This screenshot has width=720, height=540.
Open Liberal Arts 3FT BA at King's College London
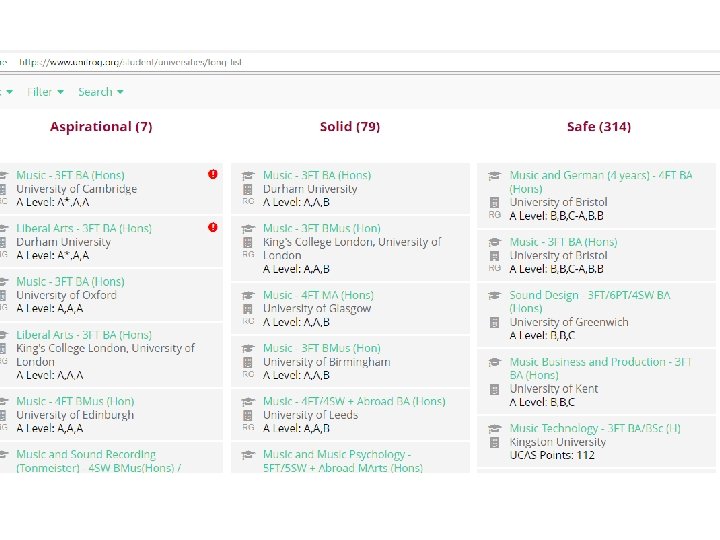[x=84, y=335]
